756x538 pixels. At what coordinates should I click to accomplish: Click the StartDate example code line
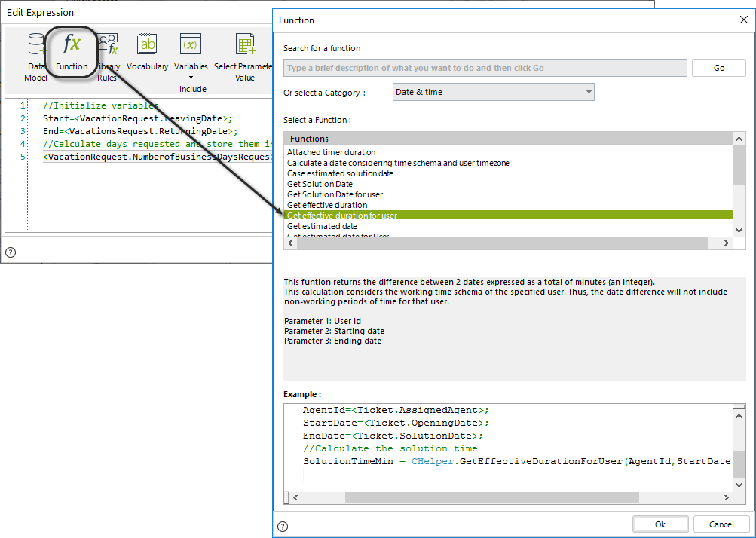[x=396, y=423]
